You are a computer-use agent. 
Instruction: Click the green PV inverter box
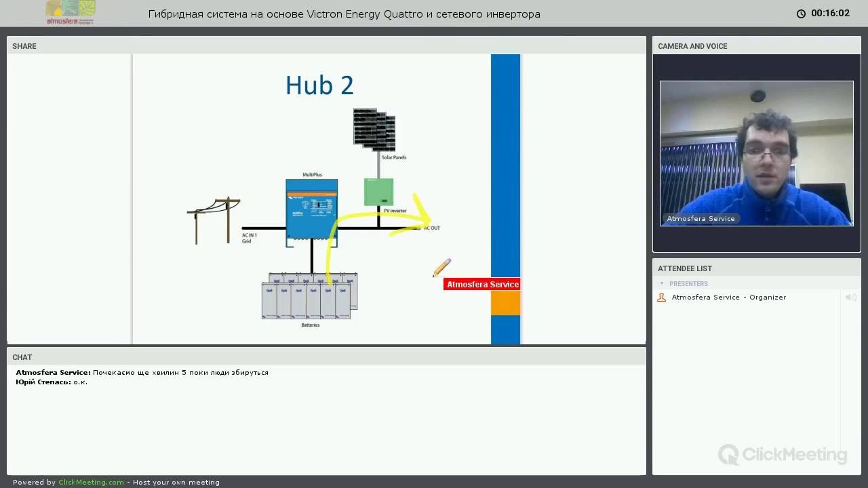tap(378, 192)
